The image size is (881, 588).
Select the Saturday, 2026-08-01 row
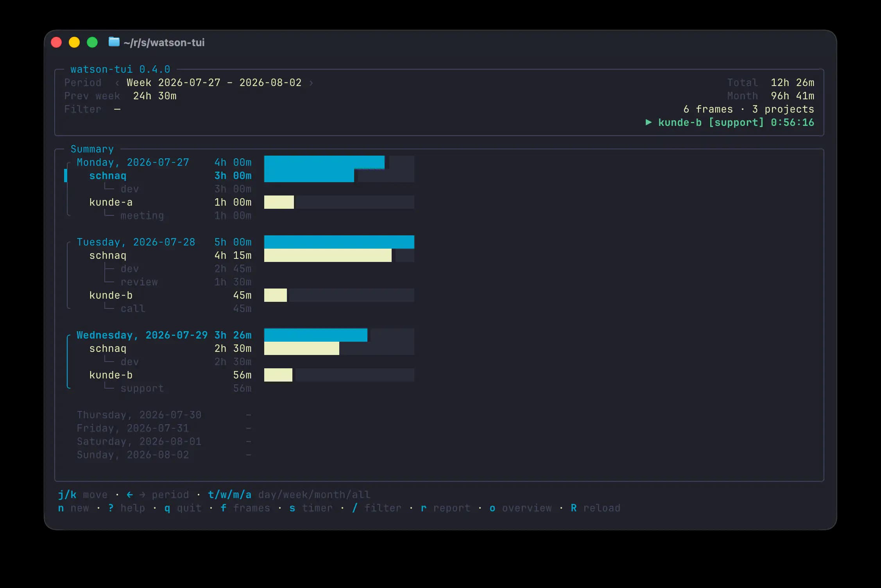point(164,441)
